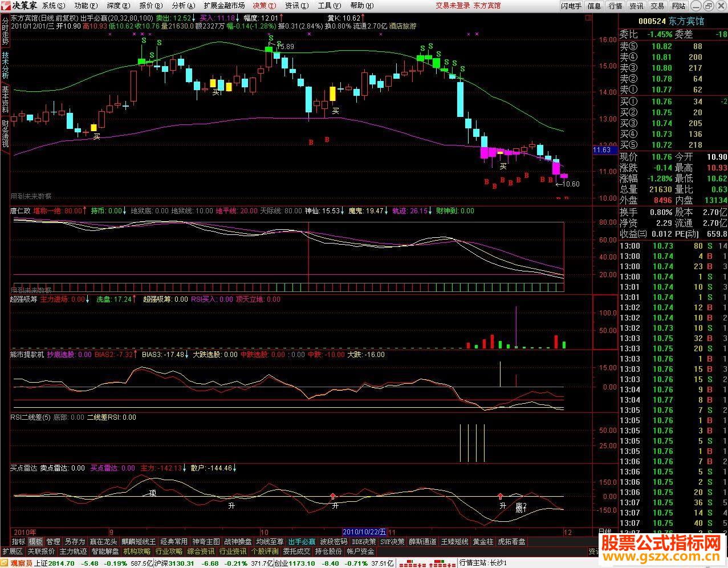Open the 深度 menu
Viewport: 728px width, 568px height.
(117, 5)
